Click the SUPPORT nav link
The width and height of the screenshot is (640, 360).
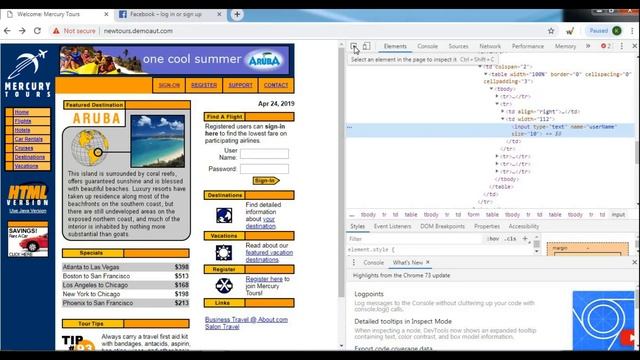click(x=240, y=85)
